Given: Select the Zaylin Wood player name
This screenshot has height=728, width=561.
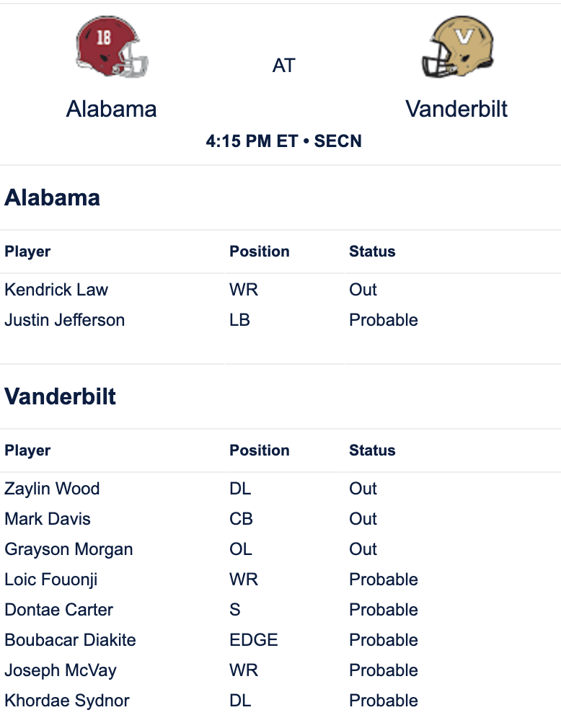Looking at the screenshot, I should pos(52,489).
